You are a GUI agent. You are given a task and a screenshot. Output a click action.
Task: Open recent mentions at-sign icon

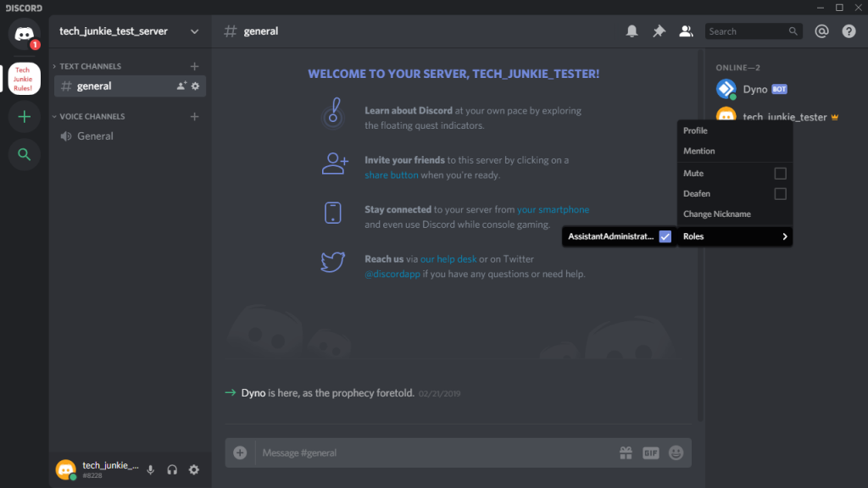tap(821, 31)
